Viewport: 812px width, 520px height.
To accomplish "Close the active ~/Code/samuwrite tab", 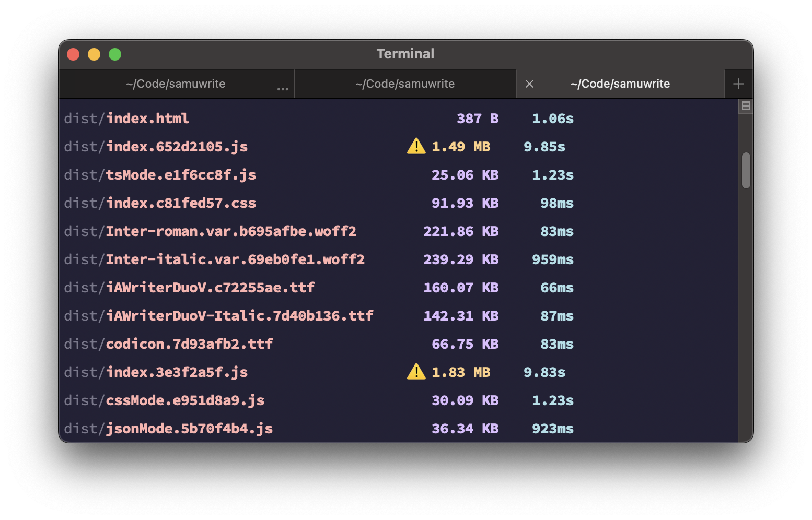I will (529, 84).
